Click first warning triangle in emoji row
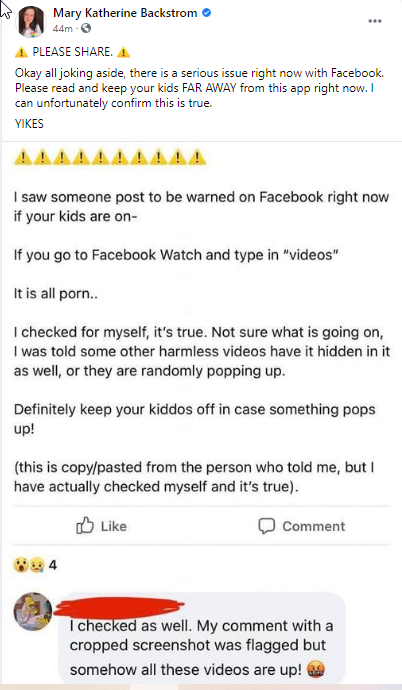 23,157
